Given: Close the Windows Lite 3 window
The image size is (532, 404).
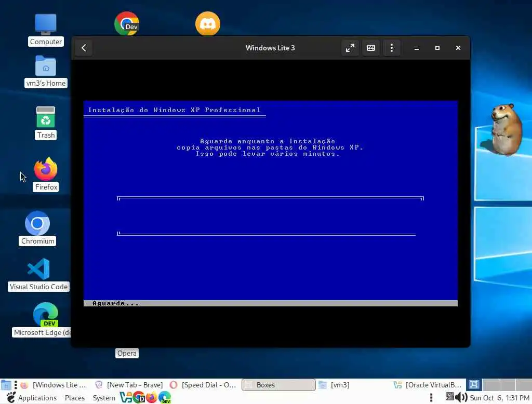Looking at the screenshot, I should (458, 48).
